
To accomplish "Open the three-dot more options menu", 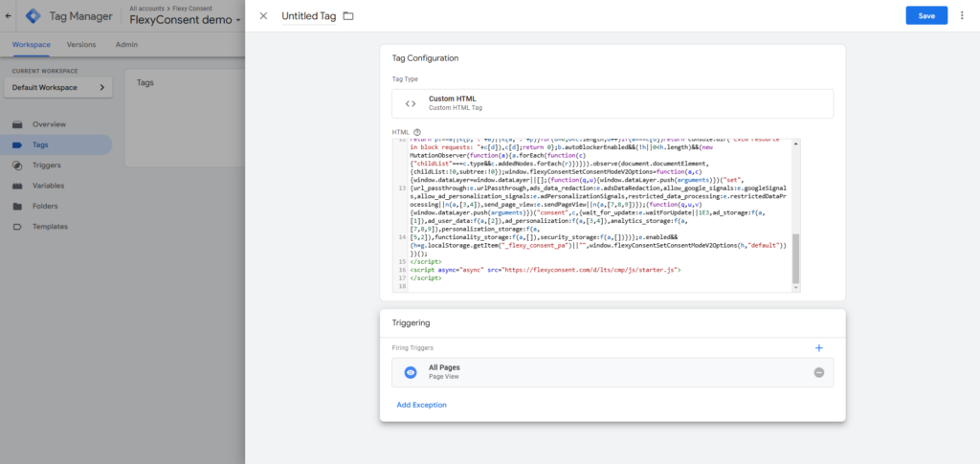I will [961, 16].
